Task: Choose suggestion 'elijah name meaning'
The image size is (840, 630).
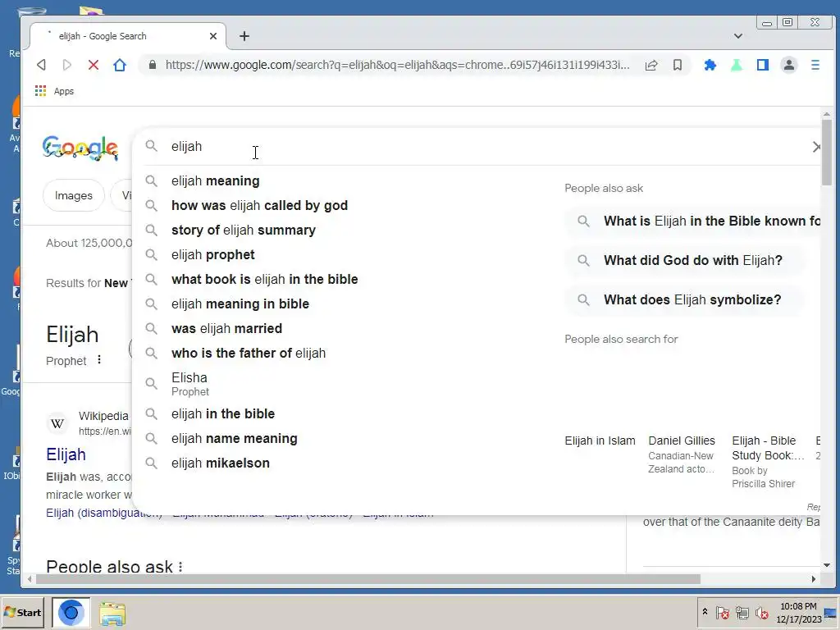Action: tap(234, 439)
